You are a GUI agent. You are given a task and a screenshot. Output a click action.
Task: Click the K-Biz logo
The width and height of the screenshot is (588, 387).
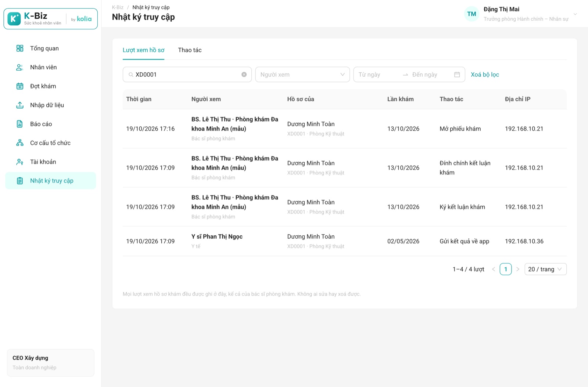tap(51, 19)
